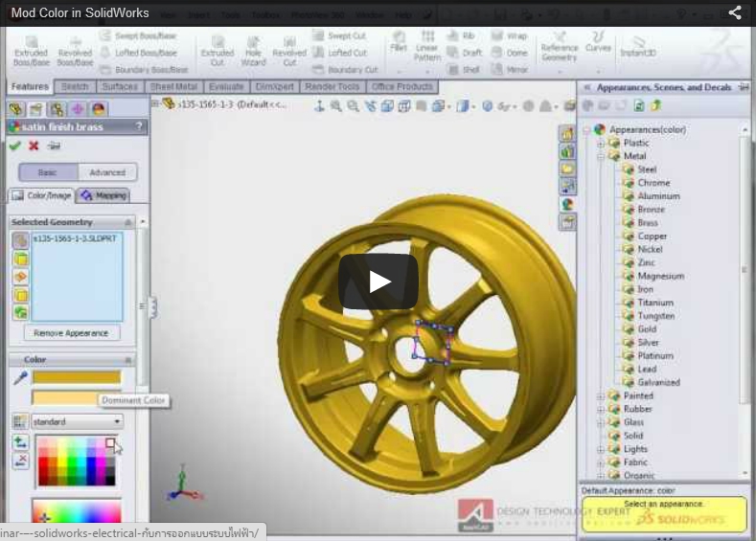Open the Reference Geometry tool

[x=560, y=47]
